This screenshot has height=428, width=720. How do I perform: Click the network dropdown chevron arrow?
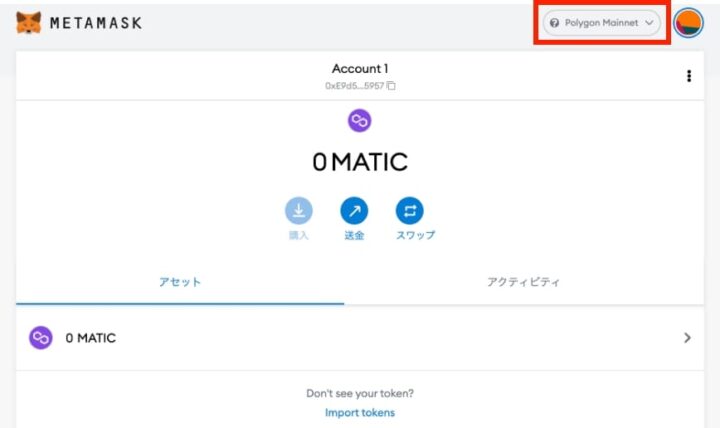tap(649, 23)
